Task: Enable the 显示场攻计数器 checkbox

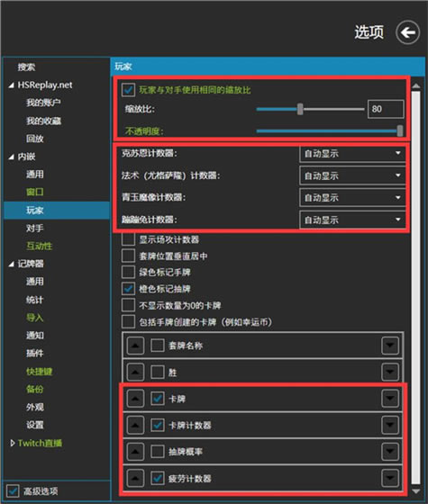Action: pos(128,239)
